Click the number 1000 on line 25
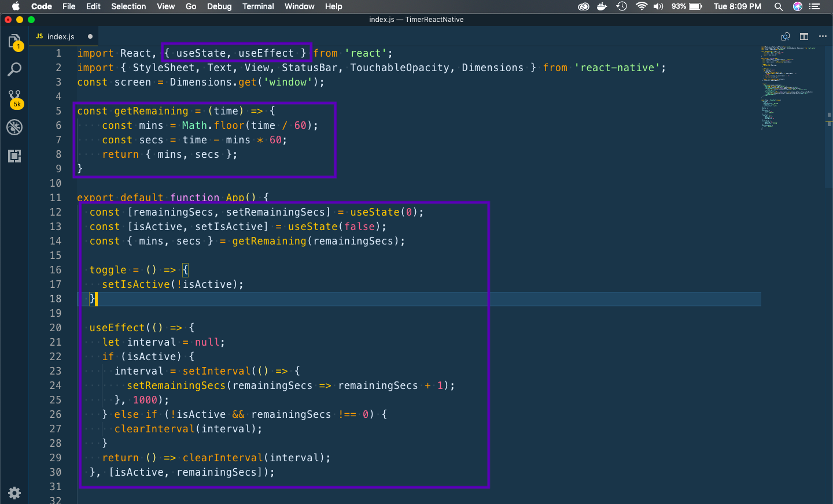 pos(145,400)
